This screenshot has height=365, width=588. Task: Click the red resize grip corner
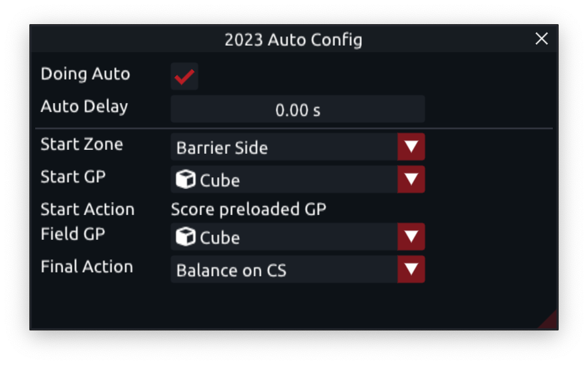550,322
